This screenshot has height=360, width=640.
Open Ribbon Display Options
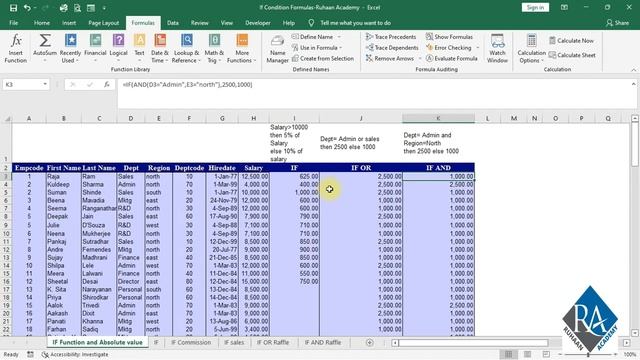point(564,8)
